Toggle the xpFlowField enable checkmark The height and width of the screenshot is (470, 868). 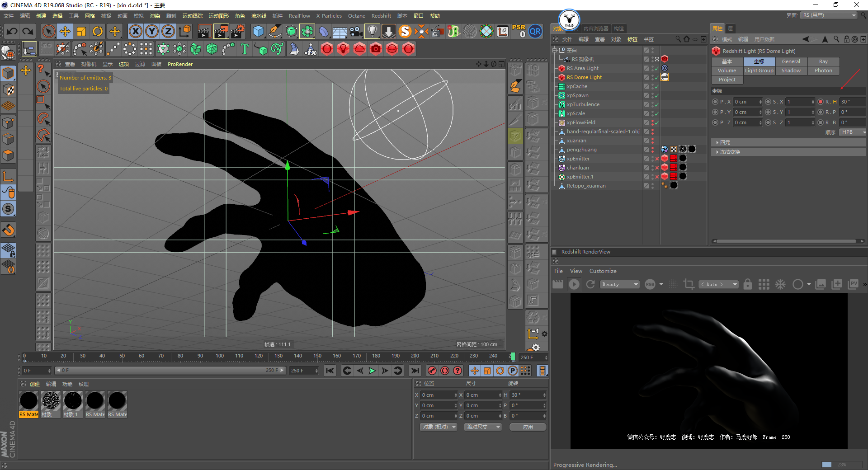coord(656,123)
